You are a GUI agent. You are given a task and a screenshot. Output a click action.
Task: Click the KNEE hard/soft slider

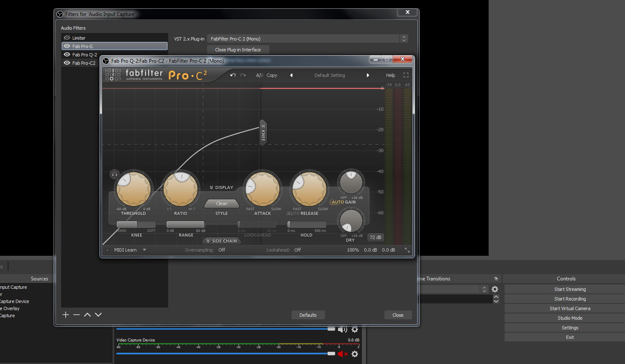[x=136, y=224]
